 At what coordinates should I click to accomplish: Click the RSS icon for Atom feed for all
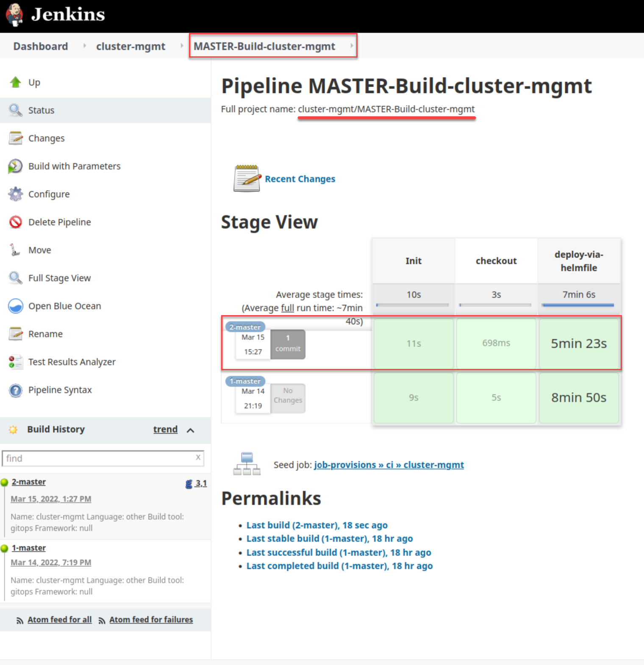pos(20,621)
